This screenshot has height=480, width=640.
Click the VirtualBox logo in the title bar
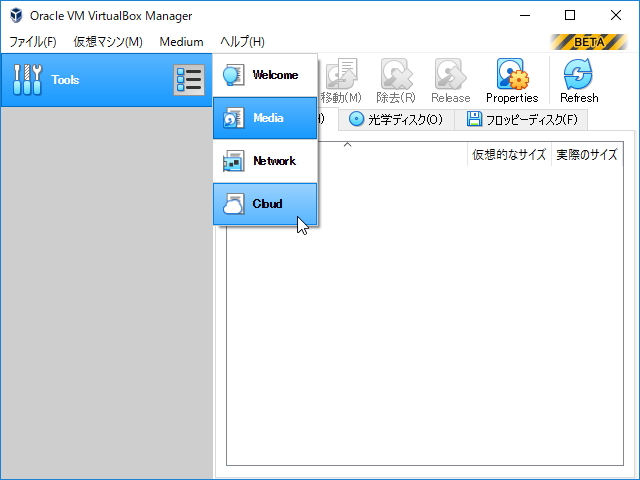click(16, 16)
